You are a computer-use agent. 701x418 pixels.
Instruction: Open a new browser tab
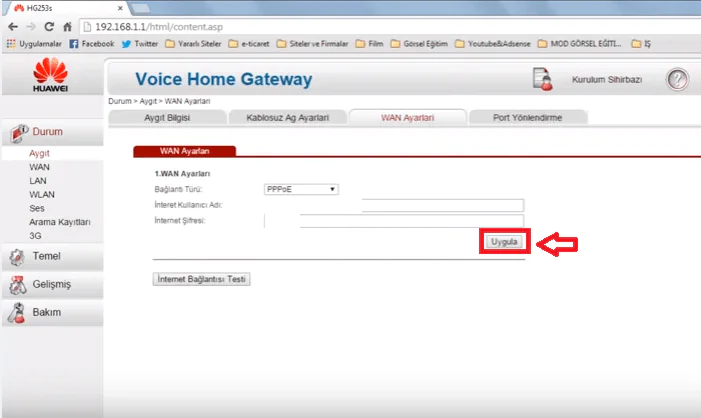(140, 8)
